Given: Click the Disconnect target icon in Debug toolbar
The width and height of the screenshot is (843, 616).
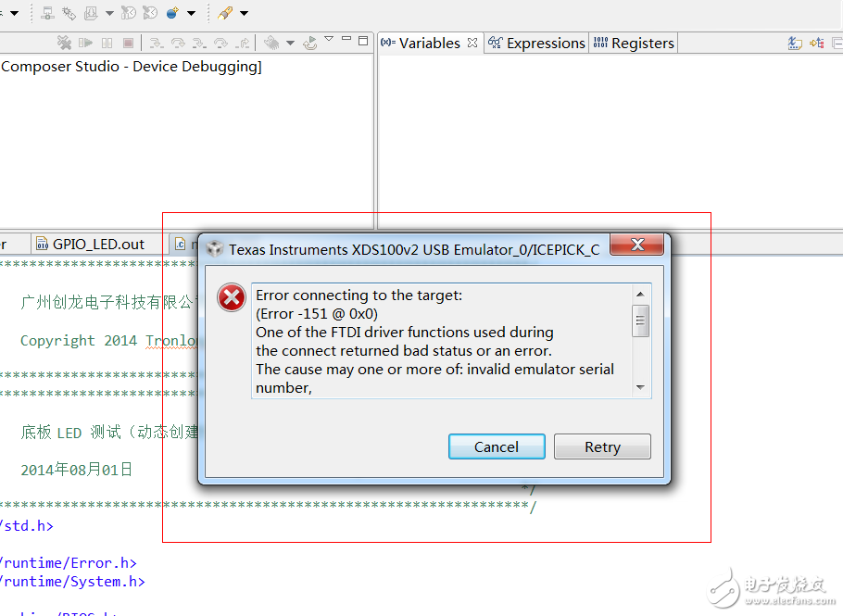Looking at the screenshot, I should 64,43.
